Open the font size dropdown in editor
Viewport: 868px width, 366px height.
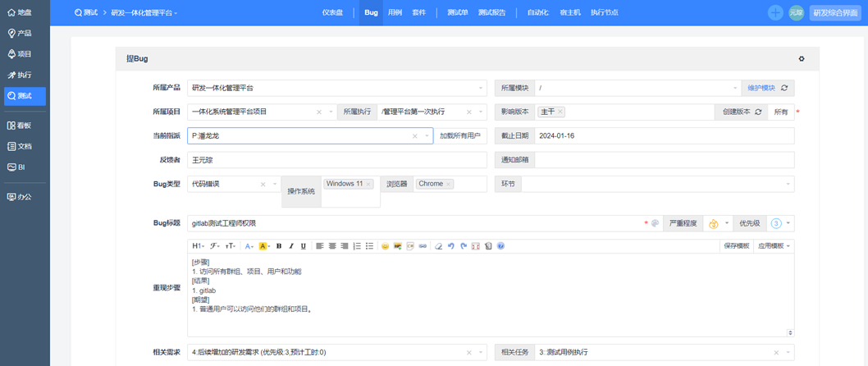pyautogui.click(x=231, y=246)
